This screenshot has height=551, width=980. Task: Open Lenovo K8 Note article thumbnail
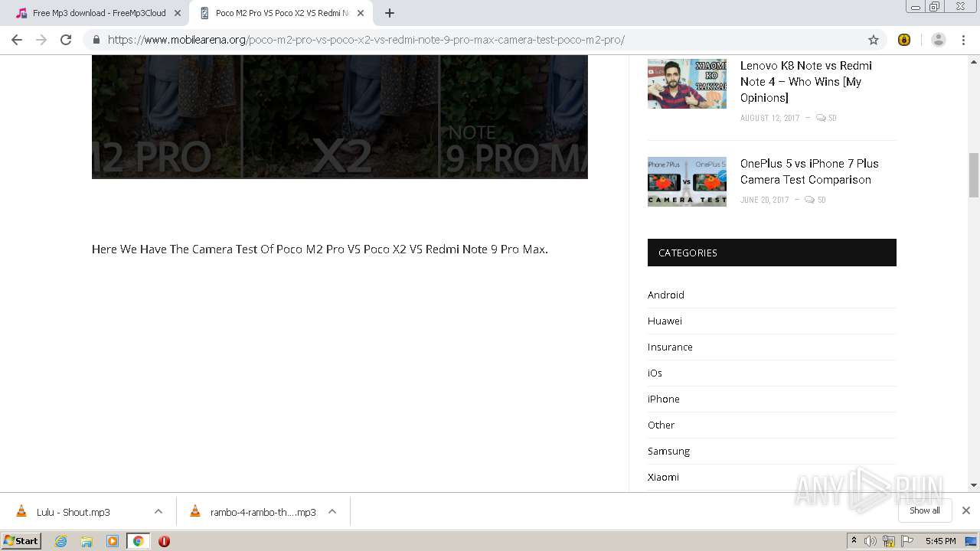point(687,83)
